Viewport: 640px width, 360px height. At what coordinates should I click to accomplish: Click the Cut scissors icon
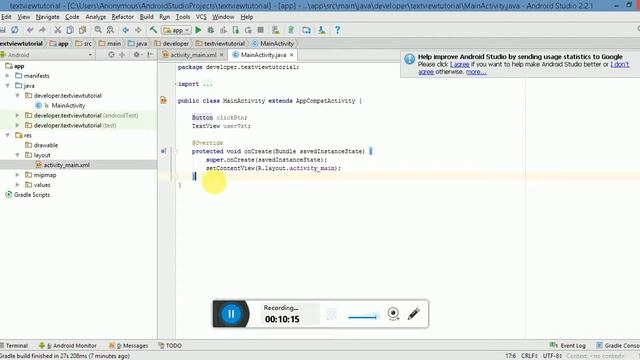(x=58, y=30)
